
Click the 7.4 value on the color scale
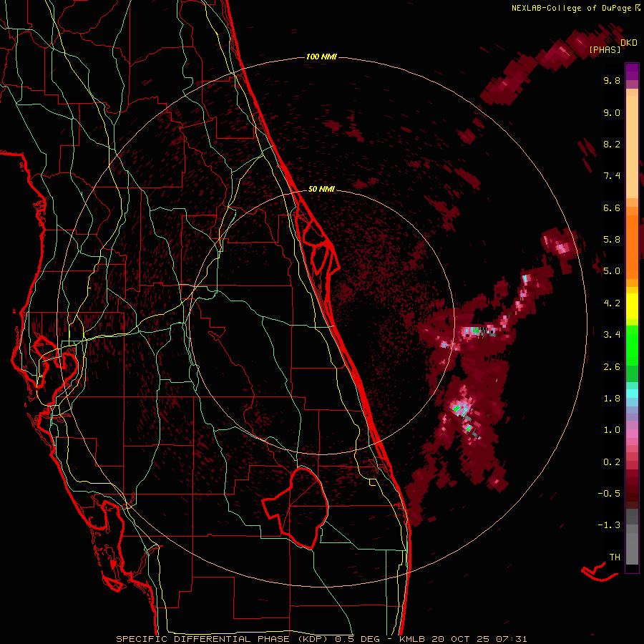(612, 176)
